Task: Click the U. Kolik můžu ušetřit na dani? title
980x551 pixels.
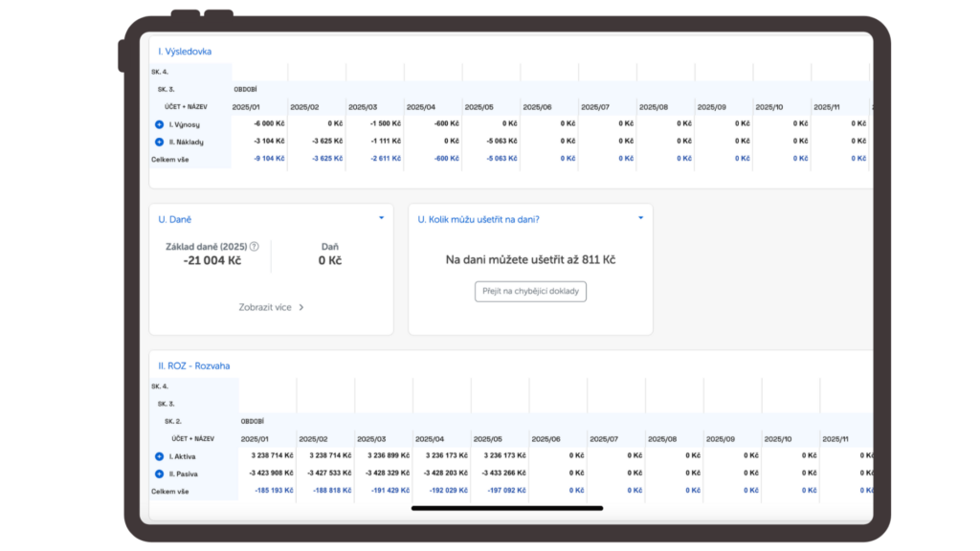Action: click(479, 219)
